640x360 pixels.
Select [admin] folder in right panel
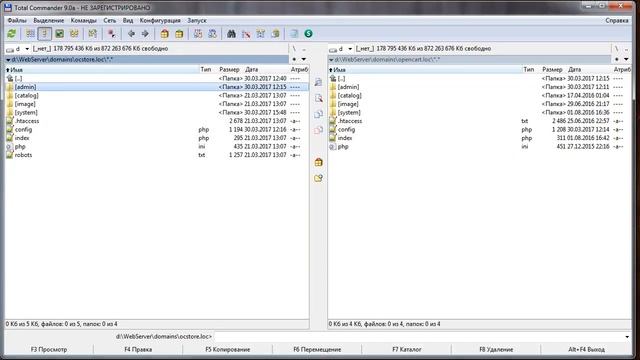(480, 87)
